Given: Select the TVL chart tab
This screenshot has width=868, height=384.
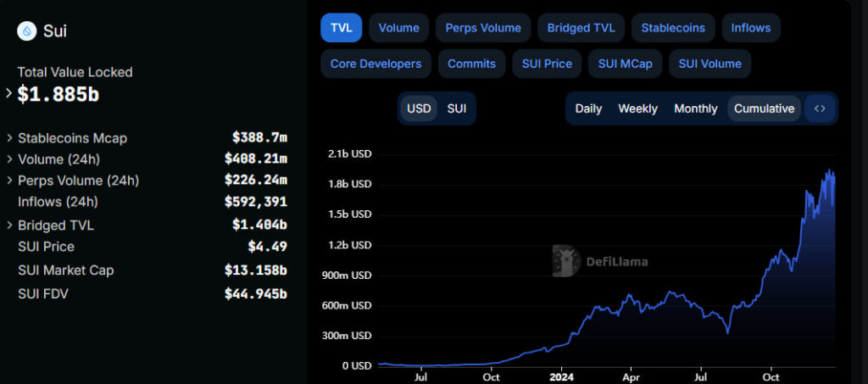Looking at the screenshot, I should (x=341, y=28).
